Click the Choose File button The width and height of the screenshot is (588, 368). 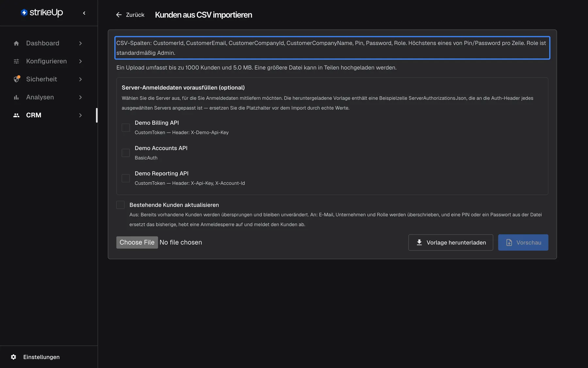(137, 242)
